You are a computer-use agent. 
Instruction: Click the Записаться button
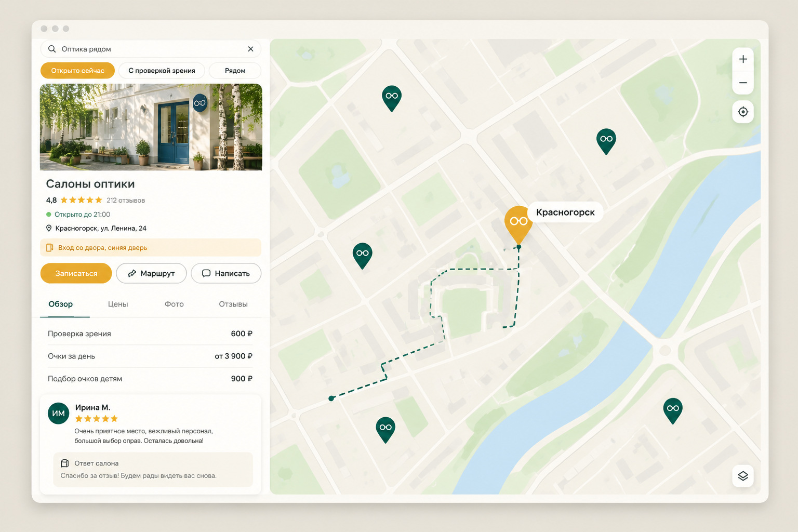coord(76,273)
